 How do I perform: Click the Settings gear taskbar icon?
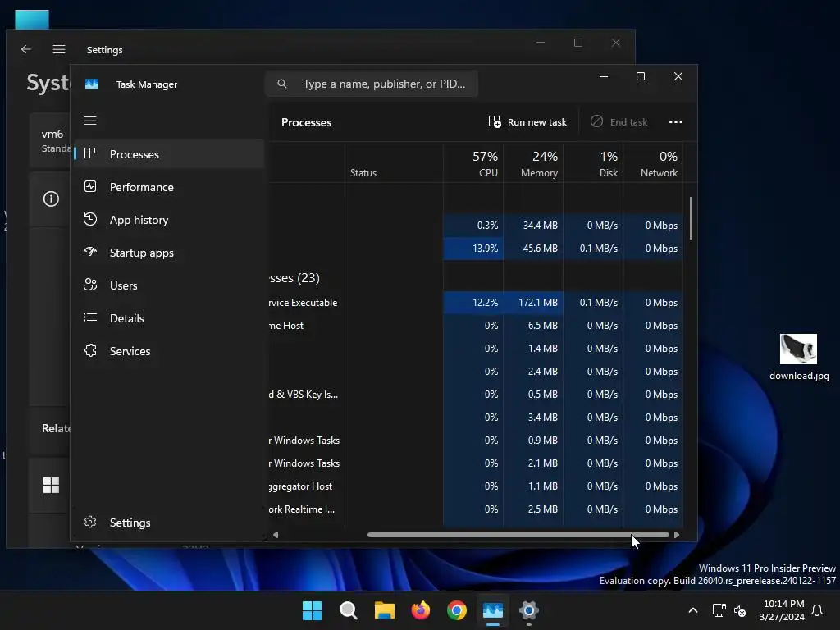529,610
